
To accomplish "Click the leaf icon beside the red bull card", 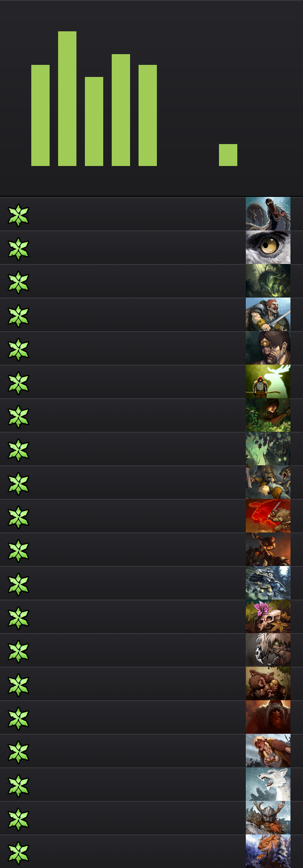I will tap(18, 517).
